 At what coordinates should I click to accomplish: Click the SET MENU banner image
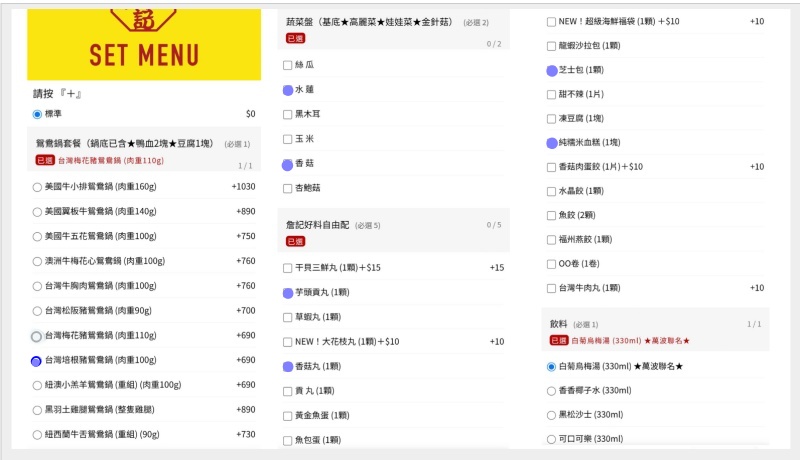pyautogui.click(x=144, y=44)
